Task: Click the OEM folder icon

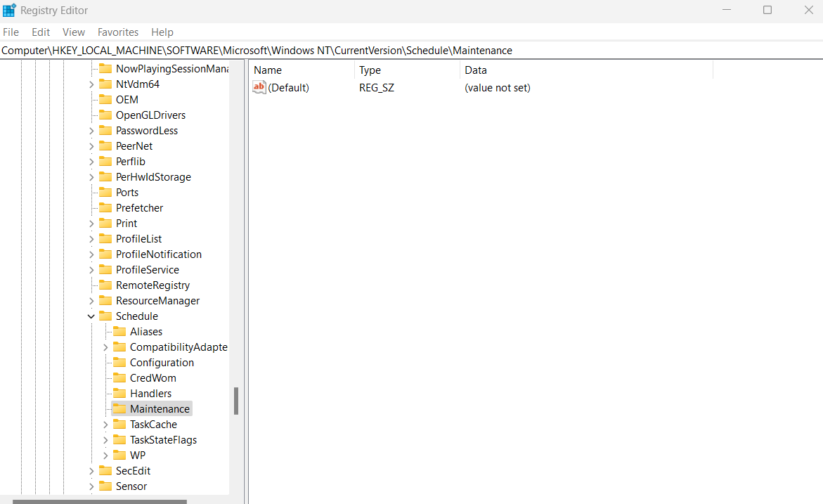Action: (x=105, y=100)
